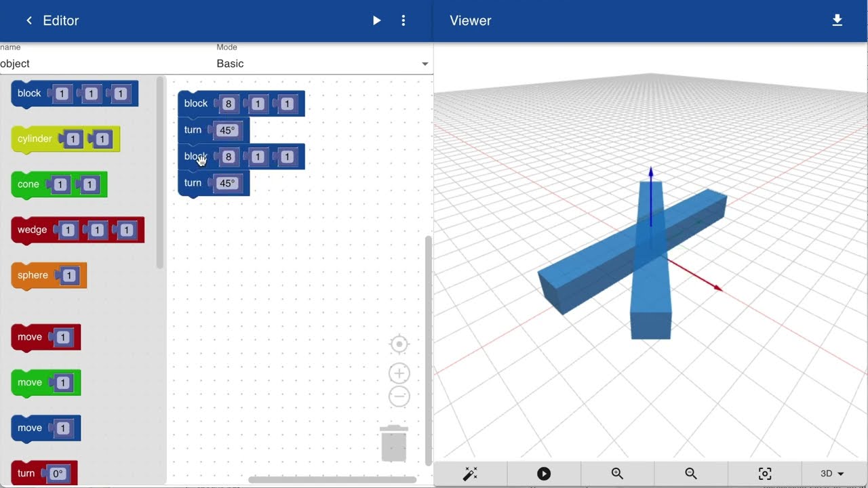This screenshot has height=488, width=868.
Task: Click the palette's vertical scrollbar
Action: (160, 173)
